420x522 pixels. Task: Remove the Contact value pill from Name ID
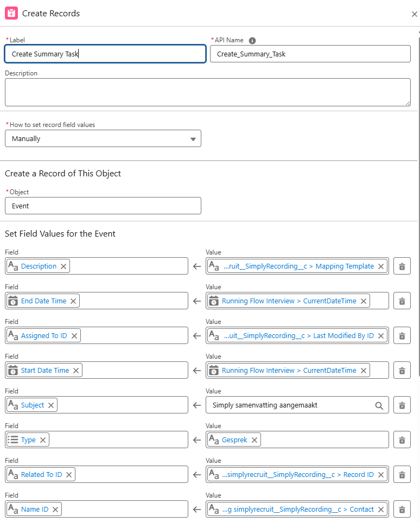tap(381, 509)
